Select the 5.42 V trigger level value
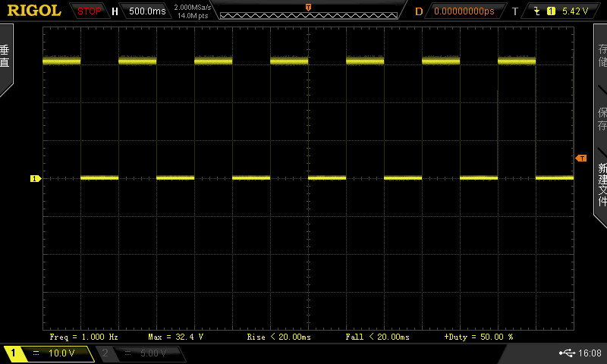 (576, 11)
